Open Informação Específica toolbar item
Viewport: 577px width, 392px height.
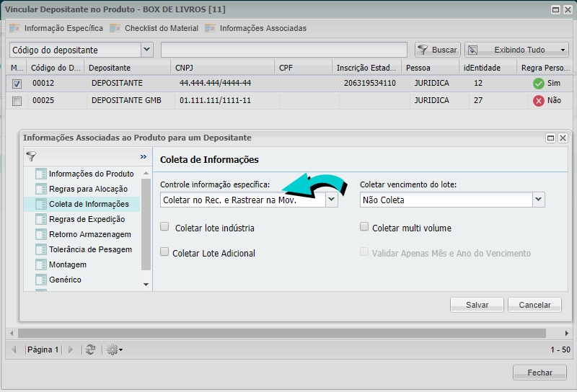click(56, 28)
